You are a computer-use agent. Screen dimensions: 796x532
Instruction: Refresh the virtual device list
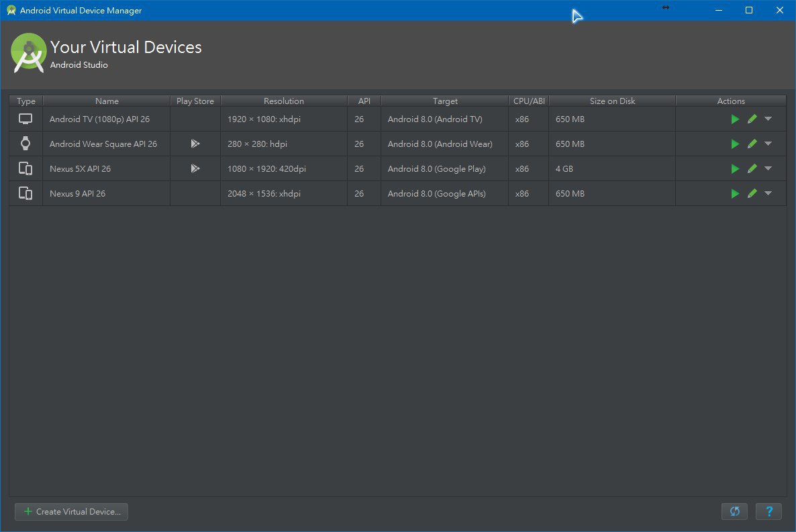point(734,512)
